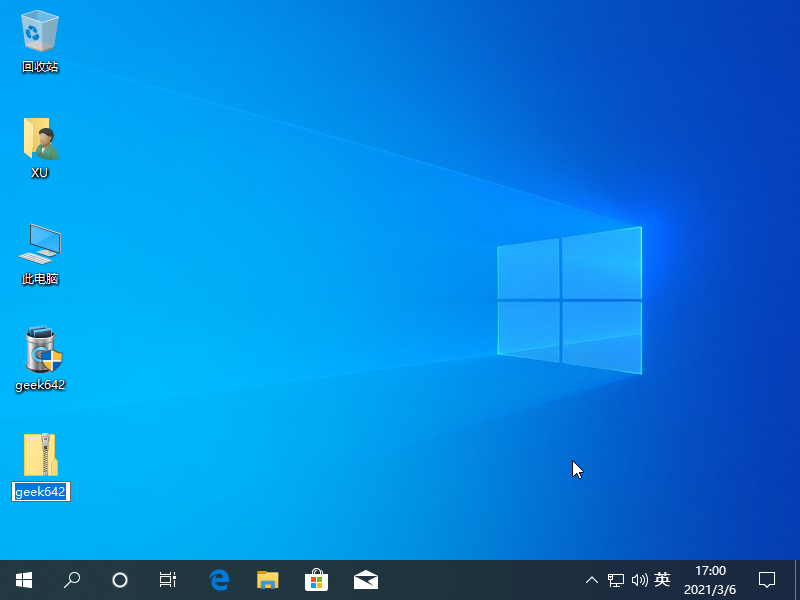Toggle the 英 input method indicator
800x600 pixels.
[662, 579]
